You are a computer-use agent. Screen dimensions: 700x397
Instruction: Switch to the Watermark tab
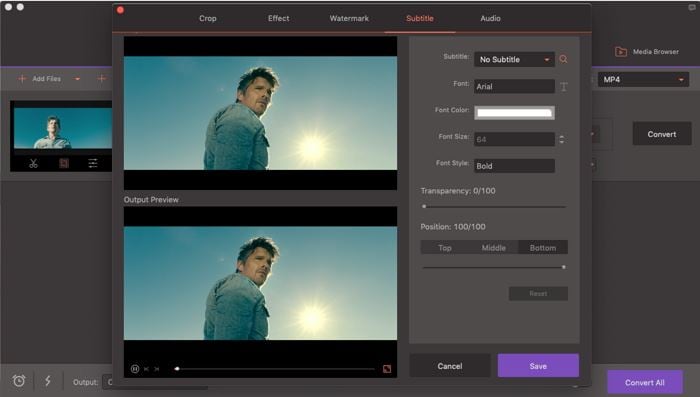349,18
